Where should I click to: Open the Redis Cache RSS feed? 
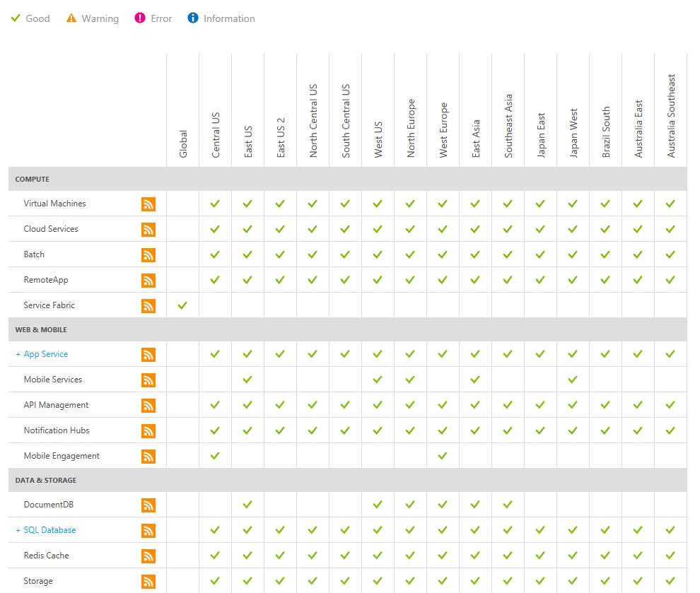(148, 556)
